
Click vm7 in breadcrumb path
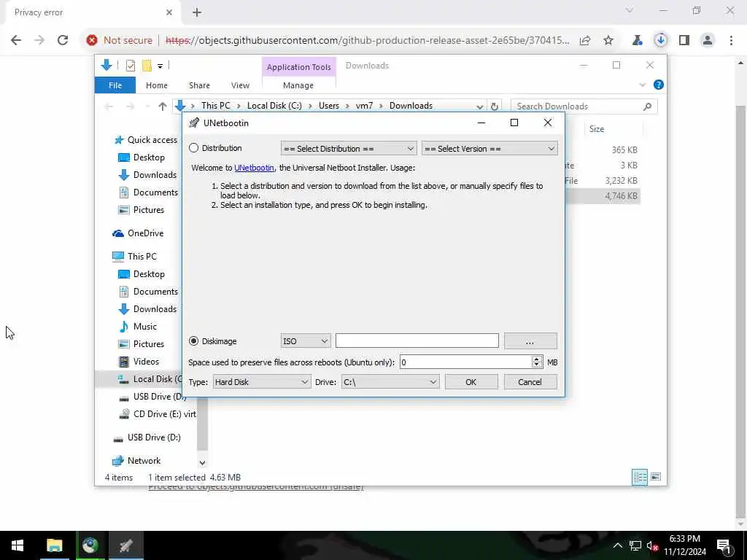[365, 106]
